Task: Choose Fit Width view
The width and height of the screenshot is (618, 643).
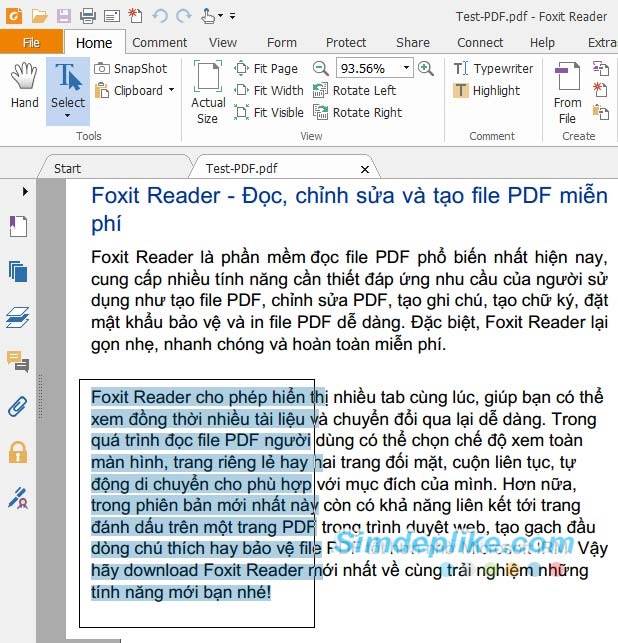Action: (269, 90)
